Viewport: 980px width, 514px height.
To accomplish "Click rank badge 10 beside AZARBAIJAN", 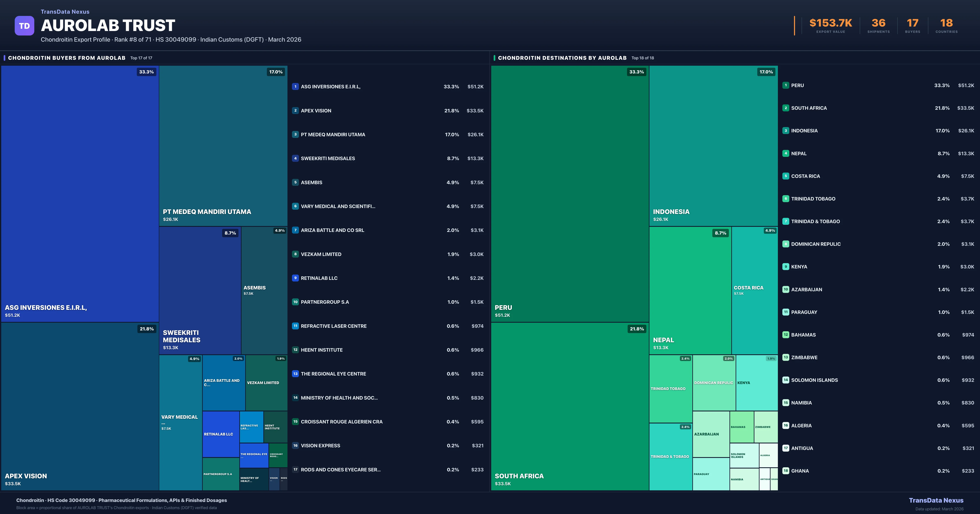I will tap(786, 289).
